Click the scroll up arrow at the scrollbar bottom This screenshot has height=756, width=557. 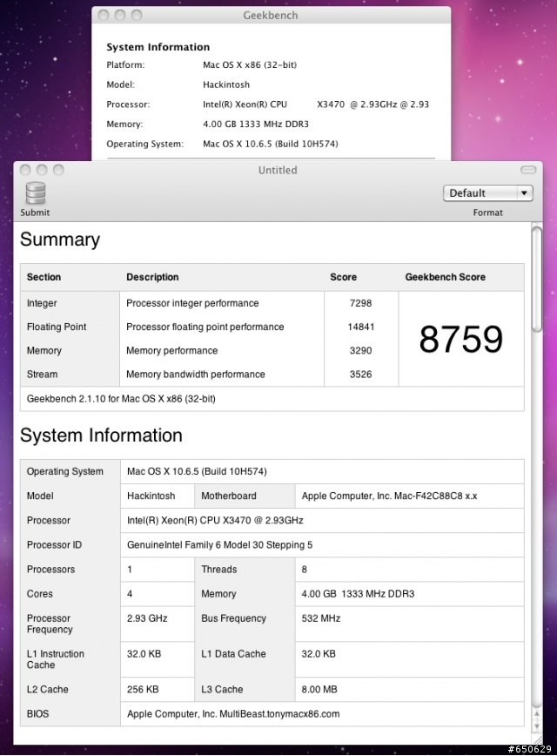pos(537,714)
